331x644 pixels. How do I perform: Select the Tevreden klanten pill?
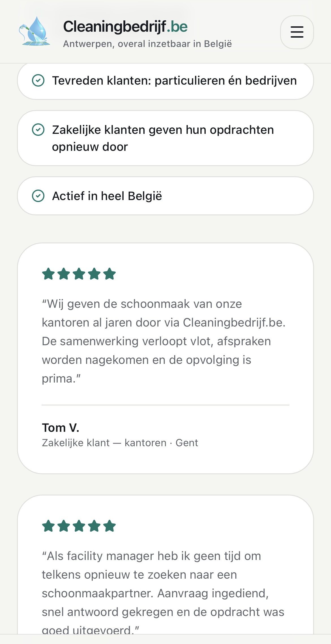point(165,81)
